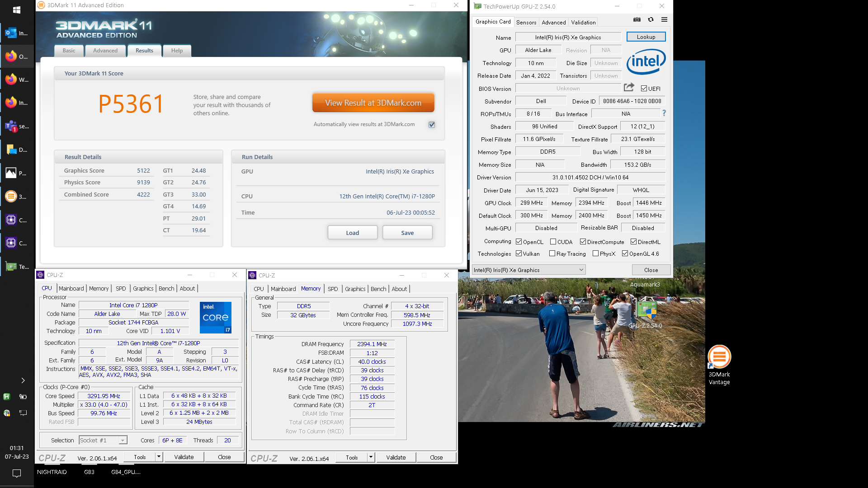868x488 pixels.
Task: Open the Photos app taskbar icon
Action: point(17,173)
